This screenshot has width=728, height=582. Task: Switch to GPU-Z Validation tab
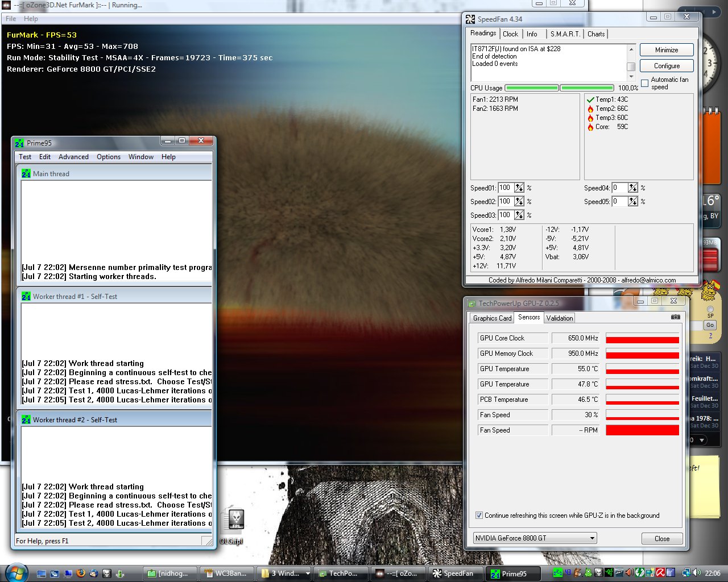coord(559,318)
